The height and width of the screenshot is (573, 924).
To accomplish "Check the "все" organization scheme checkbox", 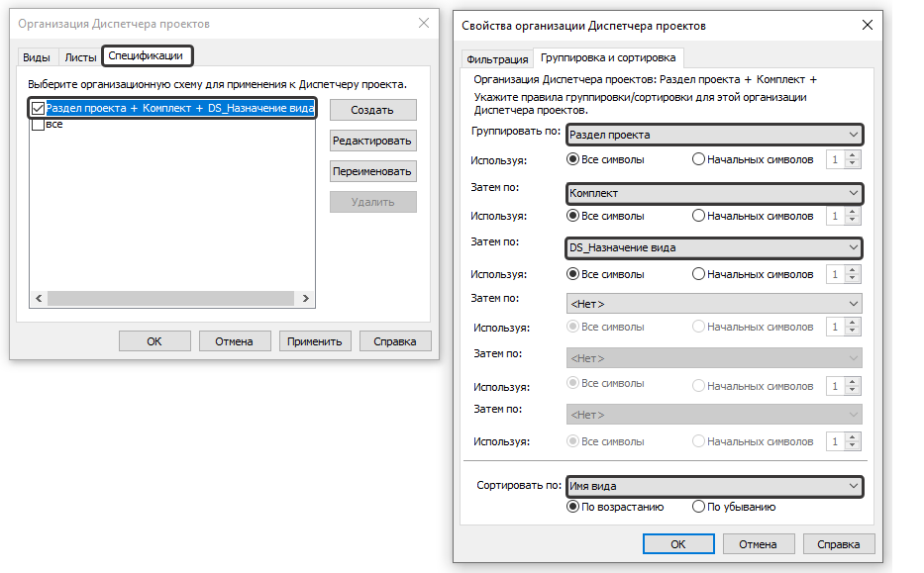I will click(x=38, y=125).
